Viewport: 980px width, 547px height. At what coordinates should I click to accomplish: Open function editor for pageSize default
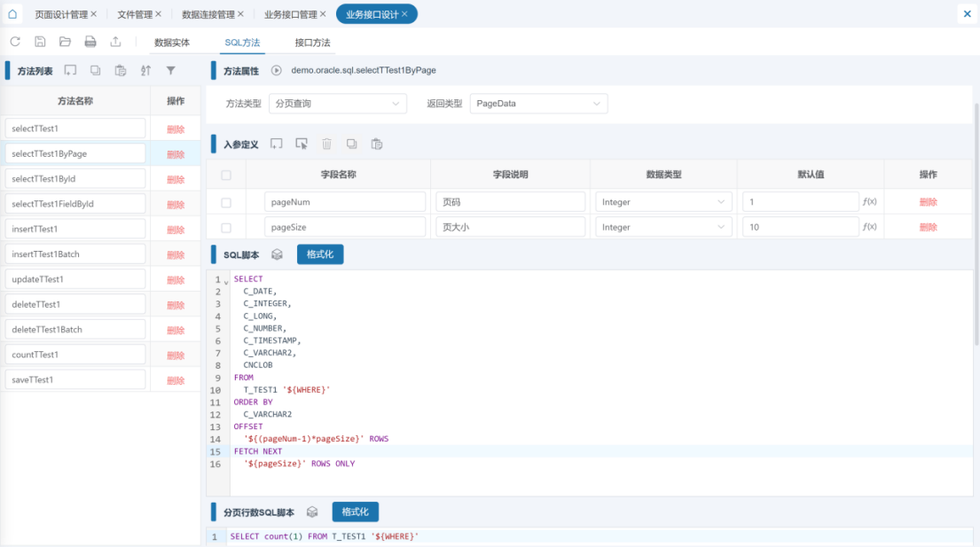(x=869, y=227)
